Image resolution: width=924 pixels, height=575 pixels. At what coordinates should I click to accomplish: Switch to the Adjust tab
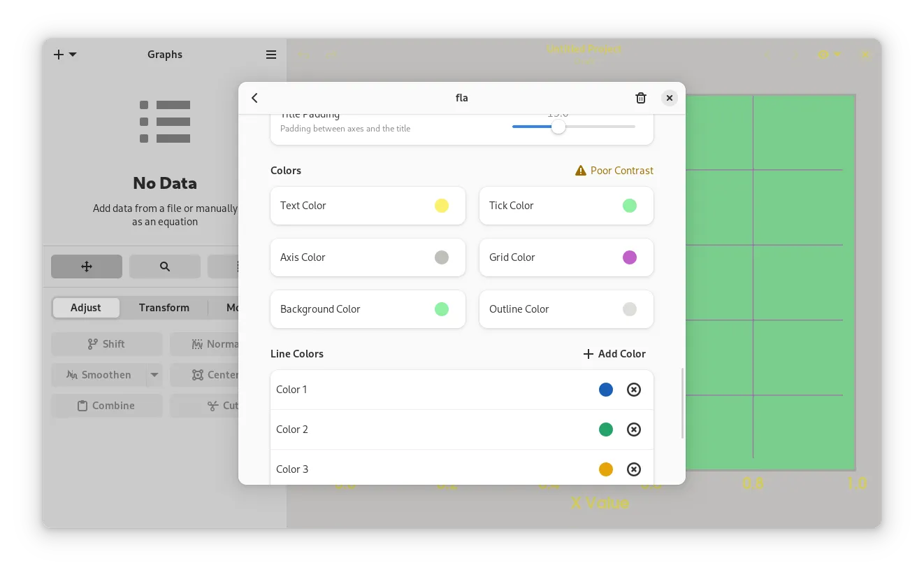point(86,308)
